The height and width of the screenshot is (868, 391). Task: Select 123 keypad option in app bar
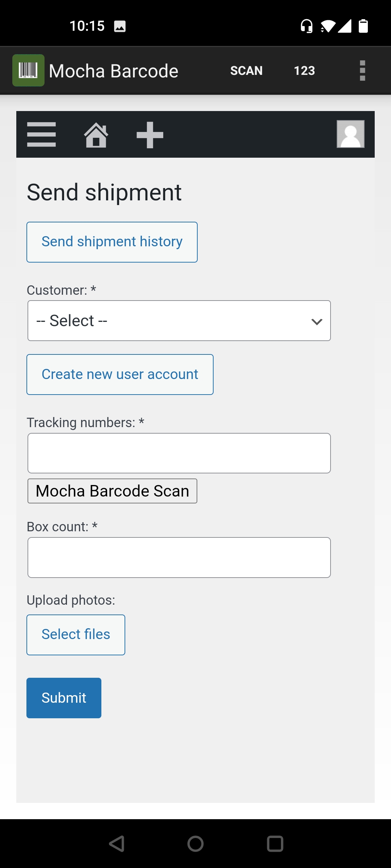pyautogui.click(x=304, y=71)
